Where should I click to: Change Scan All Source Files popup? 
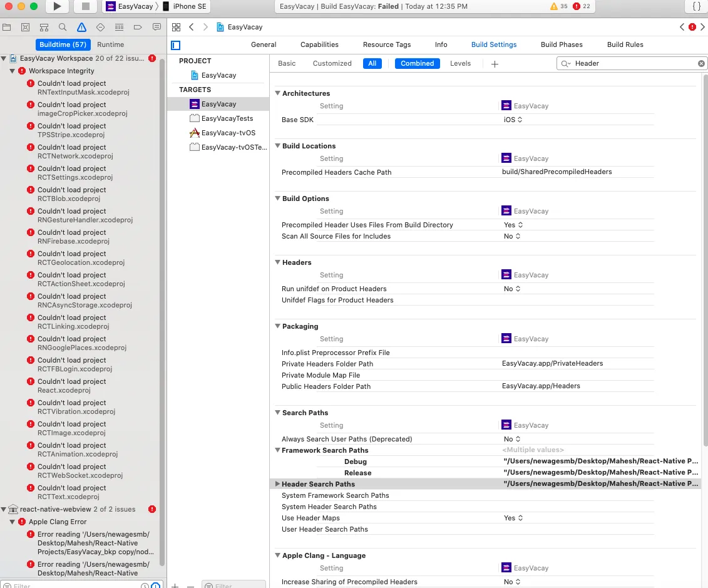(512, 236)
